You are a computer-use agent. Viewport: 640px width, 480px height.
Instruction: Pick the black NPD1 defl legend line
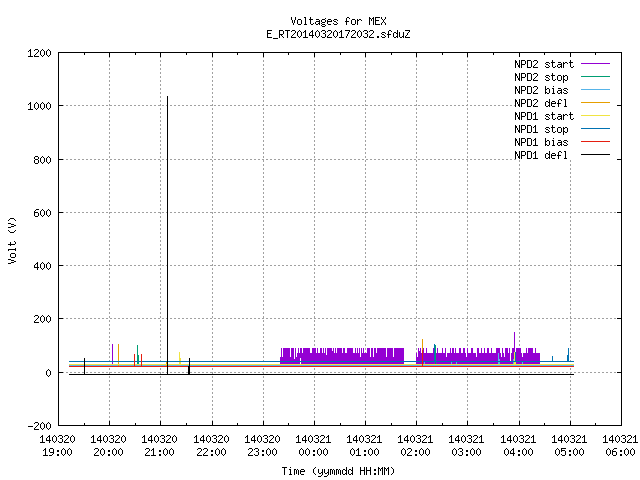pos(595,155)
